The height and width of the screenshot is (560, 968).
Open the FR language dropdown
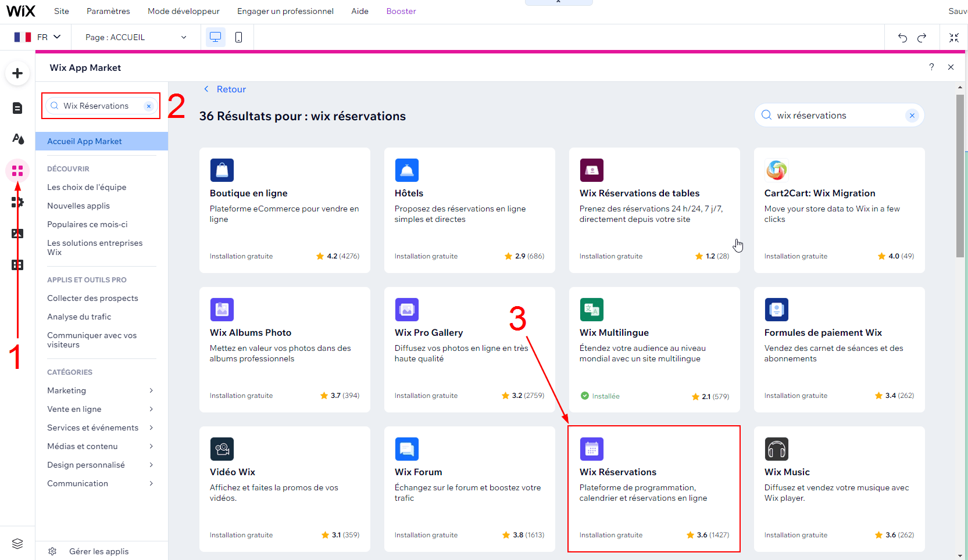(38, 37)
